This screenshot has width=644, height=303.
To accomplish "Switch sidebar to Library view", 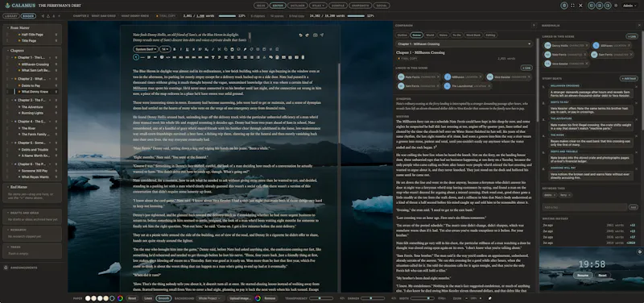I will pyautogui.click(x=10, y=16).
